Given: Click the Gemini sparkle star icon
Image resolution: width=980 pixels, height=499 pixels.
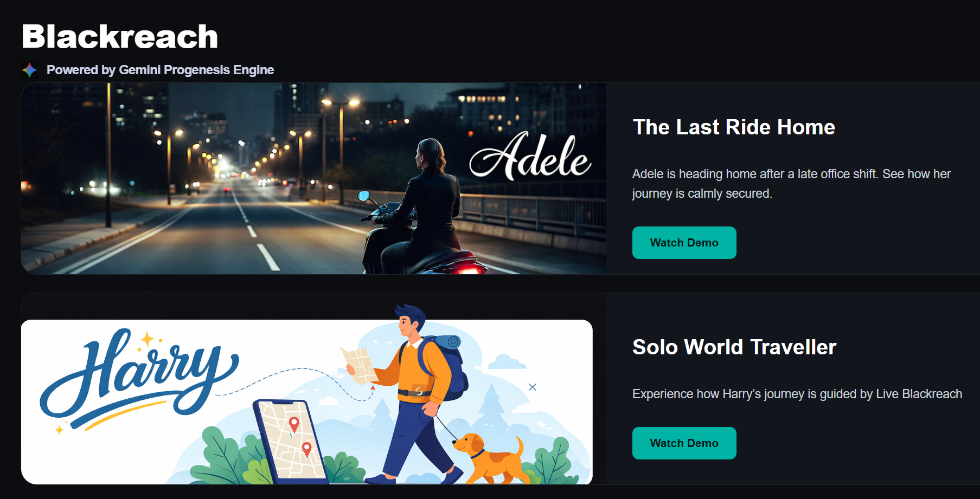Looking at the screenshot, I should pyautogui.click(x=29, y=70).
